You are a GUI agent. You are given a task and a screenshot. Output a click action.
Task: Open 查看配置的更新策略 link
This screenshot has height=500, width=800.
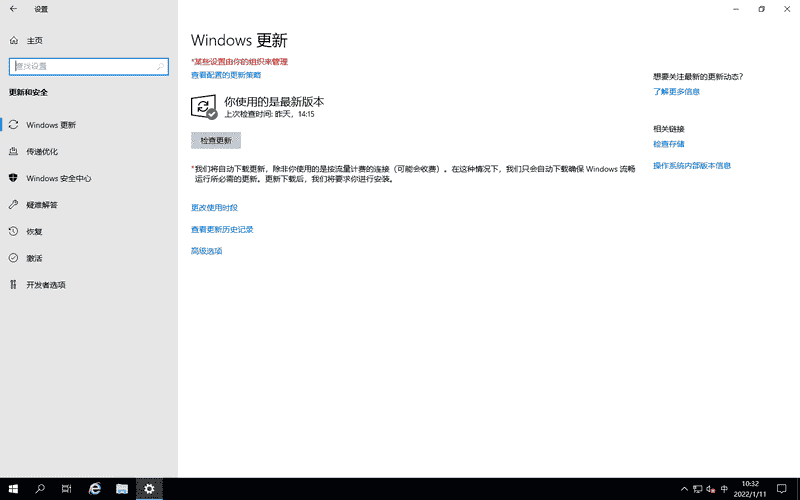click(x=226, y=75)
